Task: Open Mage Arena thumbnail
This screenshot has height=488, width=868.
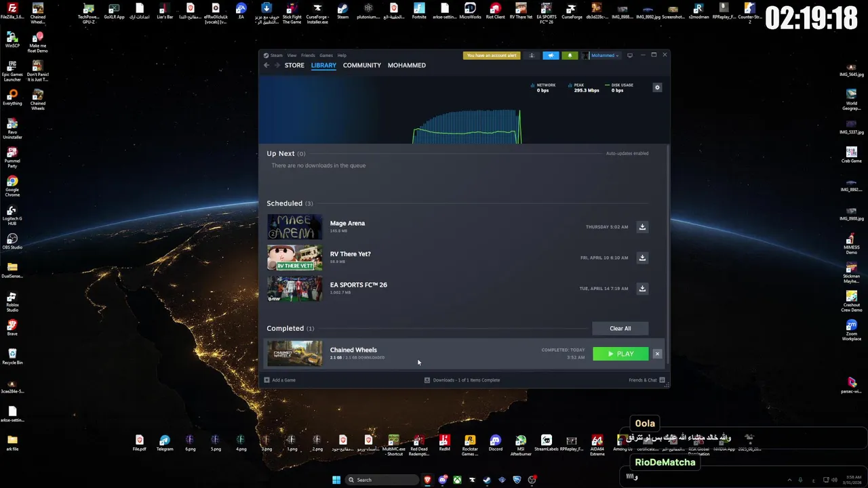Action: coord(294,227)
